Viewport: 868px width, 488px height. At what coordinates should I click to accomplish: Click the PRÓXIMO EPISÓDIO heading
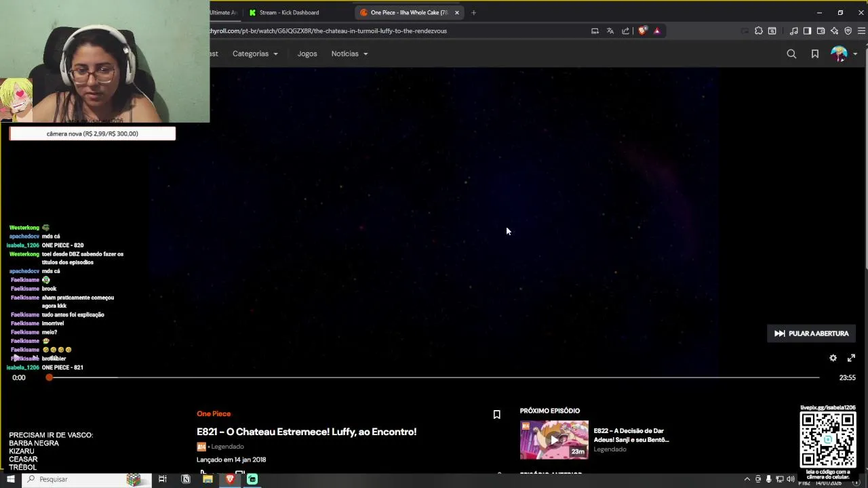point(550,411)
